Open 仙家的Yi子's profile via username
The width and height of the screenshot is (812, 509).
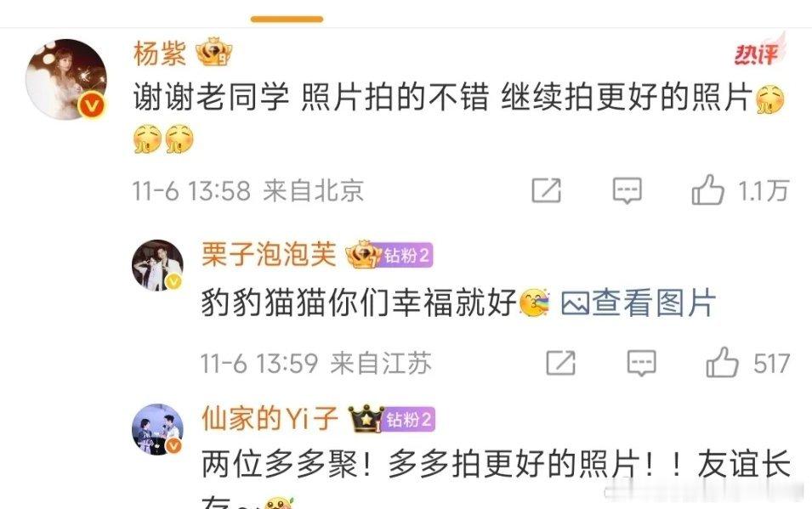tap(270, 418)
